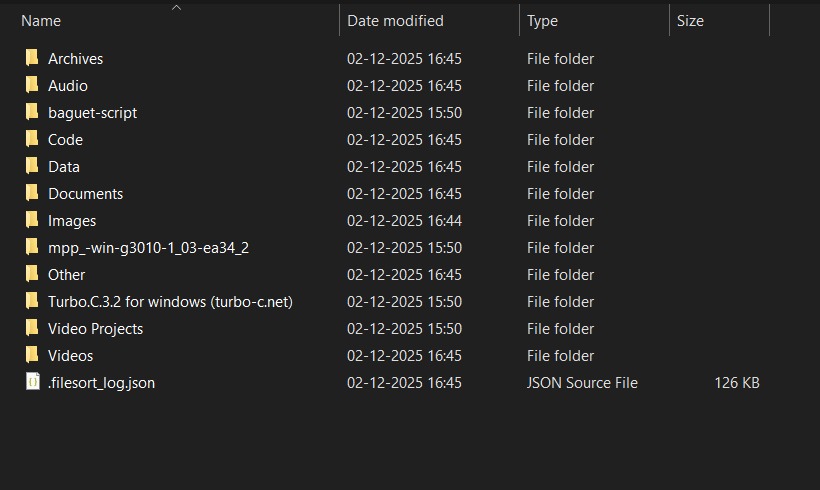The height and width of the screenshot is (490, 820).
Task: Sort by Date modified column header
Action: pos(395,21)
